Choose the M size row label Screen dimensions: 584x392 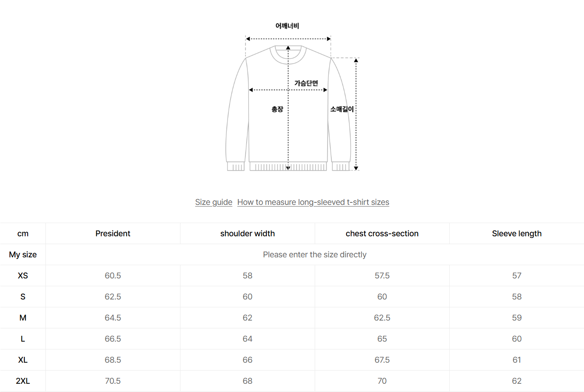(x=23, y=318)
